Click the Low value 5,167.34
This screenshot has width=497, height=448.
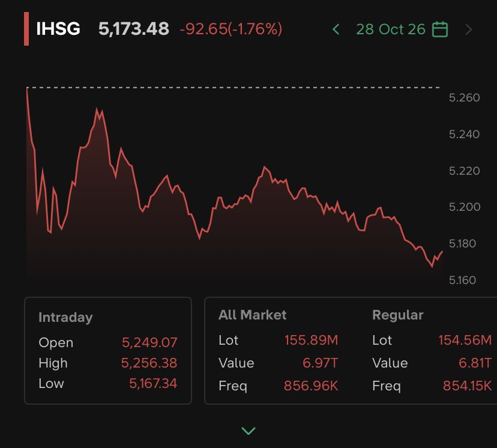[153, 384]
